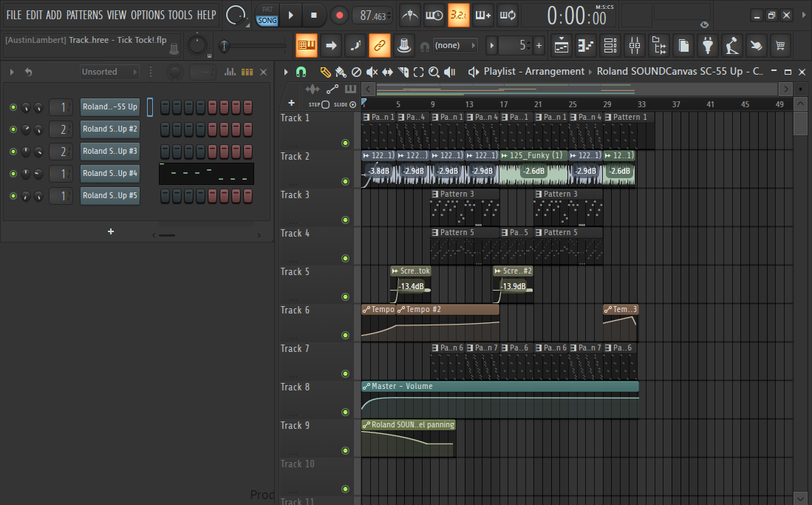Open the FILE menu
Viewport: 812px width, 505px height.
14,15
